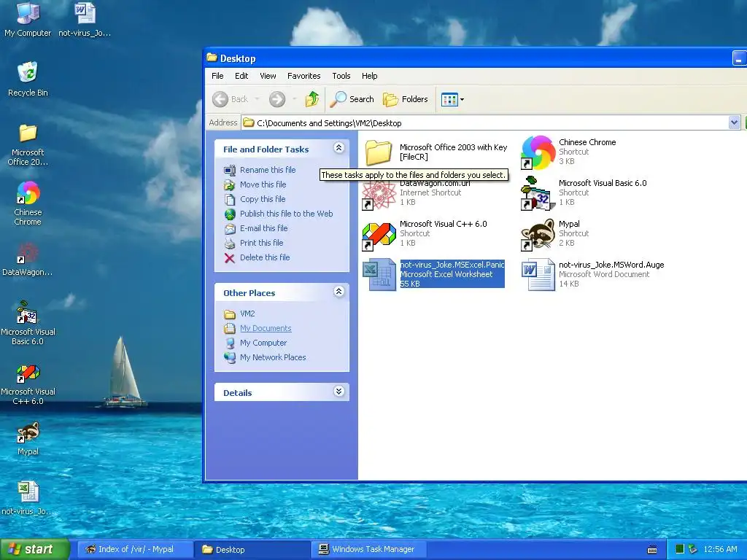Click the system clock showing 12:56 AM
747x560 pixels.
tap(720, 550)
